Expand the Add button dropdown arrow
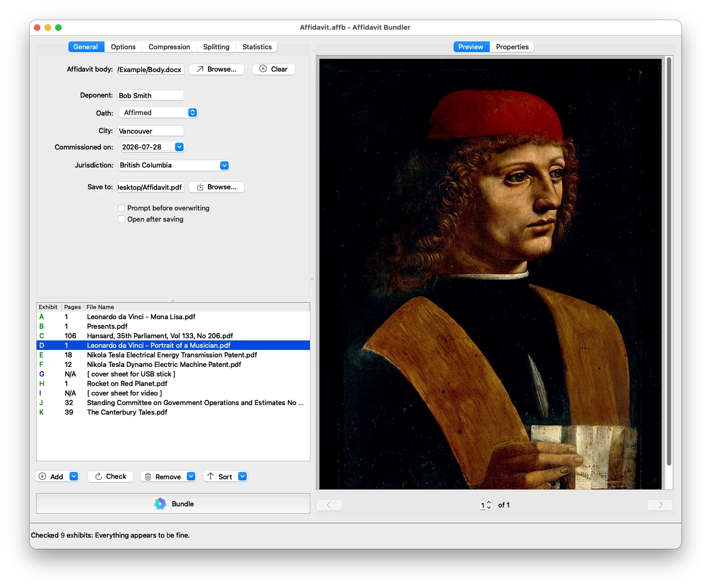The height and width of the screenshot is (588, 711). pos(74,476)
